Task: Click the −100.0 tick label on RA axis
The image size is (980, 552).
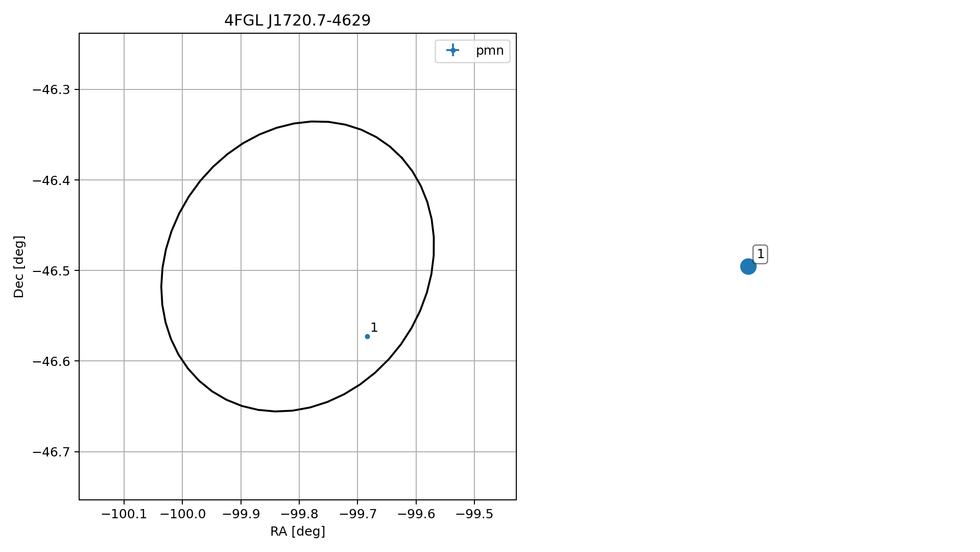Action: pos(182,514)
